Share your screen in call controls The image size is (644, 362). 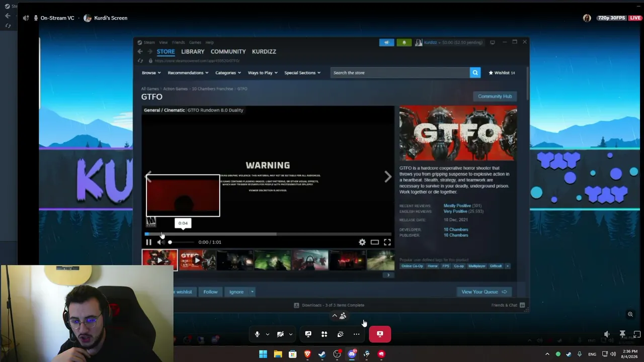(x=308, y=334)
